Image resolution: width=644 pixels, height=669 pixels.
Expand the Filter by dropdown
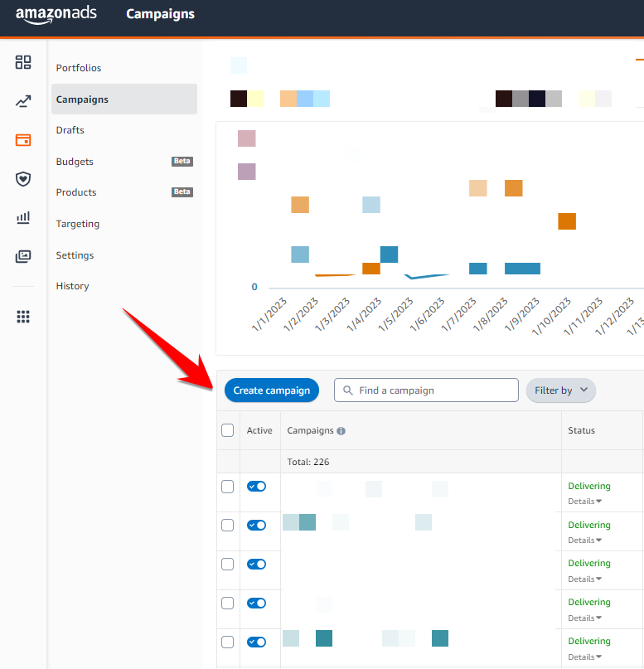561,390
